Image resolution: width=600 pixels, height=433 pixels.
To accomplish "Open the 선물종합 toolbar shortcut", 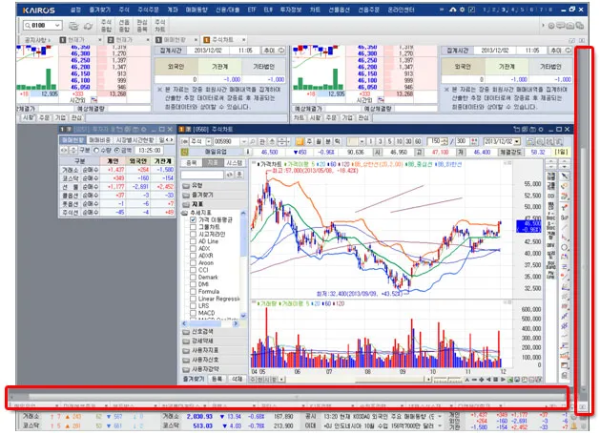I will click(124, 26).
